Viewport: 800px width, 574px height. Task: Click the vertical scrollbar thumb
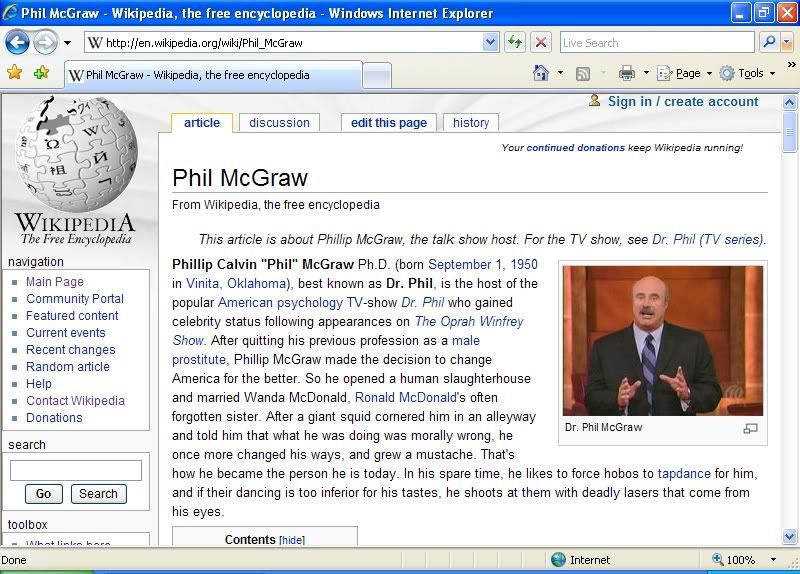coord(789,132)
